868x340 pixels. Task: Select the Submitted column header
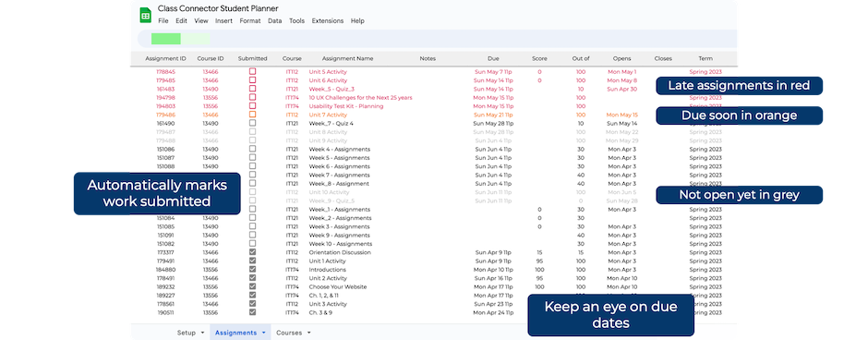tap(252, 59)
